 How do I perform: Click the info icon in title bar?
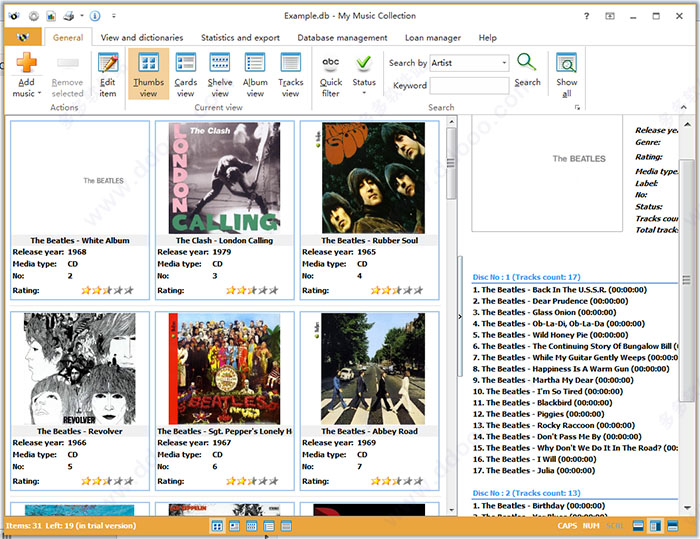coord(95,16)
